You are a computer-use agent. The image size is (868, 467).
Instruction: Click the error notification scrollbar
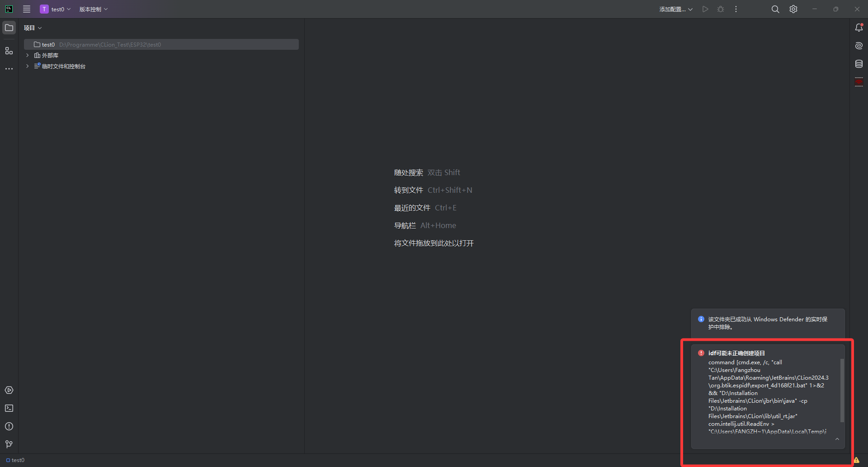[x=842, y=391]
